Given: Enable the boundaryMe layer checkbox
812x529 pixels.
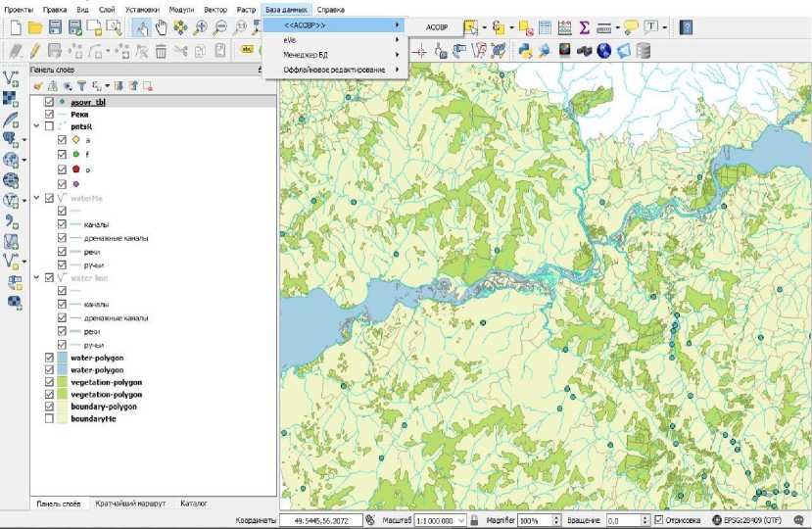Looking at the screenshot, I should pos(49,418).
